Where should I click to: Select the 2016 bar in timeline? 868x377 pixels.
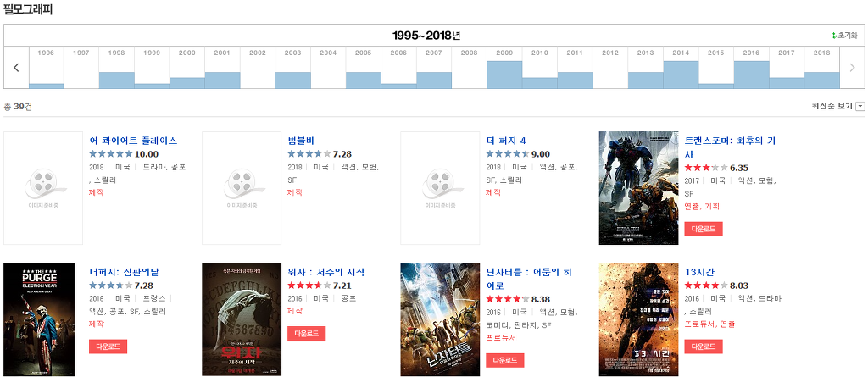tap(751, 75)
